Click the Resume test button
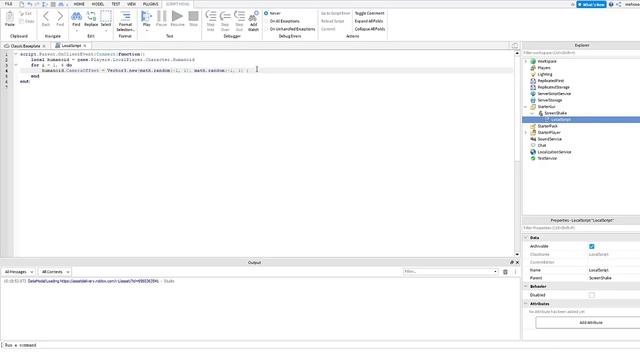 pos(177,18)
